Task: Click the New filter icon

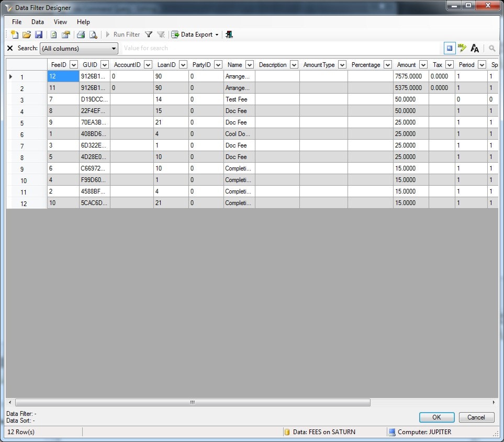Action: point(14,35)
